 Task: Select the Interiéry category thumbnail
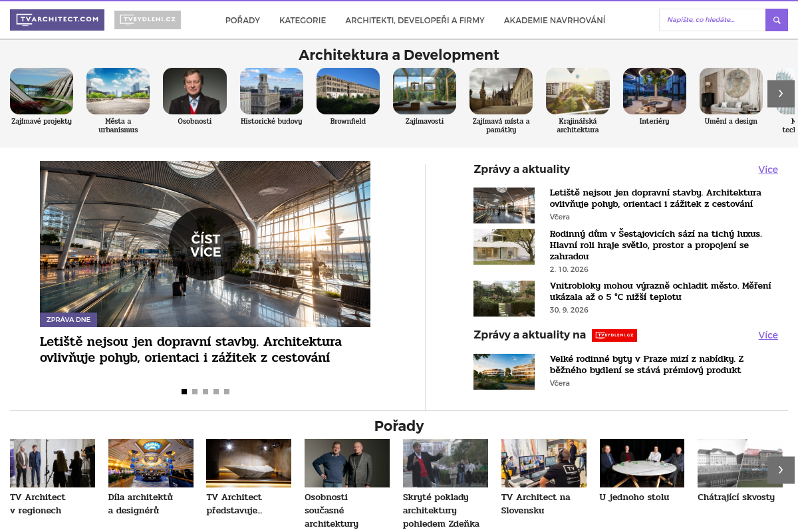tap(654, 91)
